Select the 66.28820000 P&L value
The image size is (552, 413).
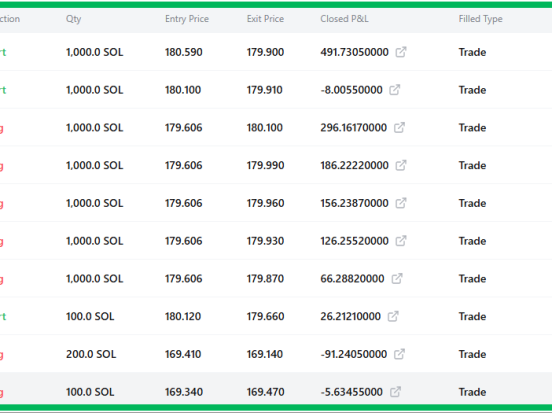click(352, 279)
